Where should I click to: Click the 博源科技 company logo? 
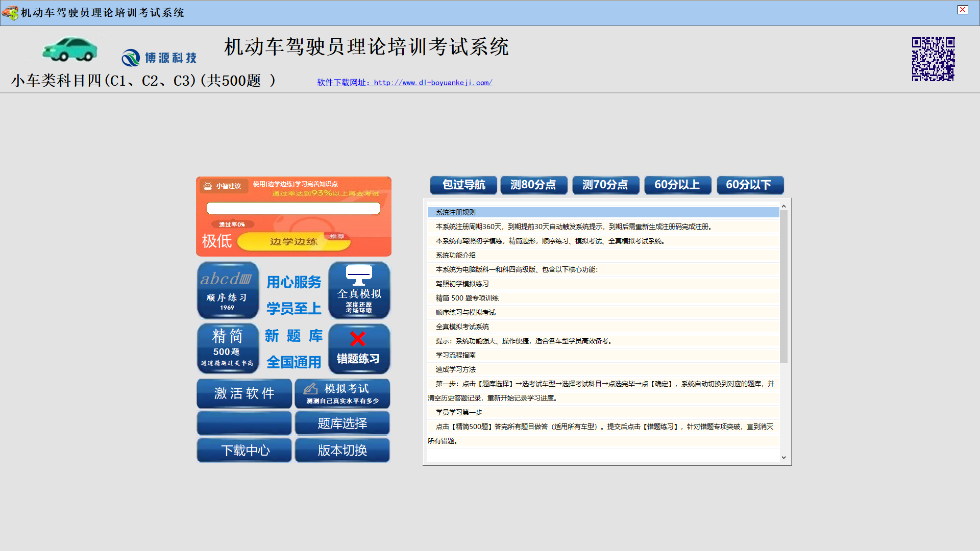click(159, 58)
